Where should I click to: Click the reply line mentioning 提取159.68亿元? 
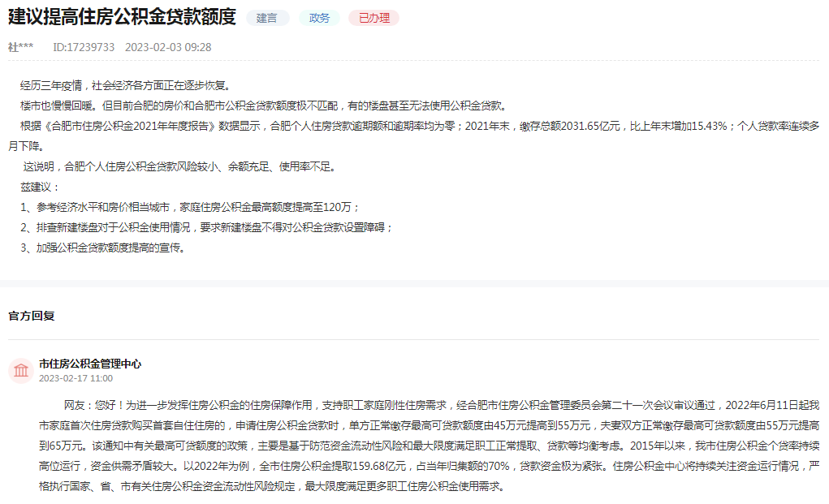coord(429,466)
